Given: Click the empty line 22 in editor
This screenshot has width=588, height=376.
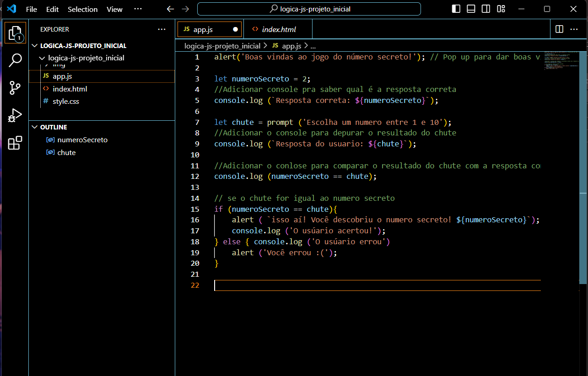Looking at the screenshot, I should coord(377,285).
